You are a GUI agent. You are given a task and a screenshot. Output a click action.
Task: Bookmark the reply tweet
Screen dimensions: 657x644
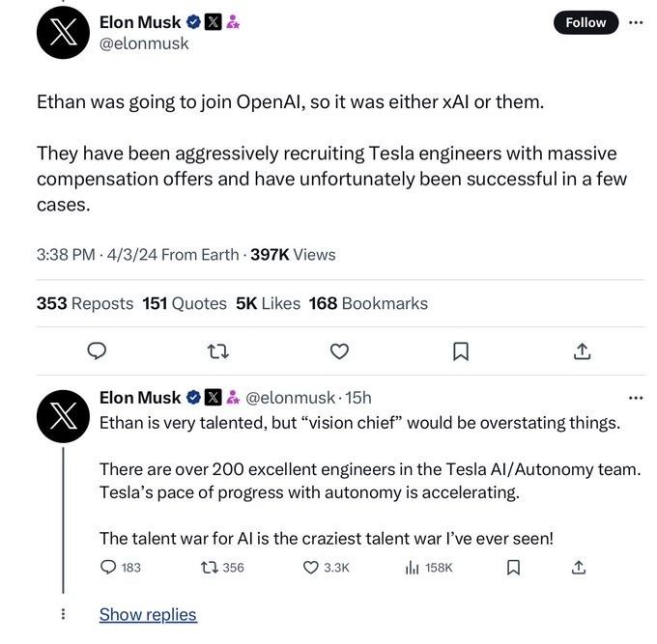click(513, 568)
